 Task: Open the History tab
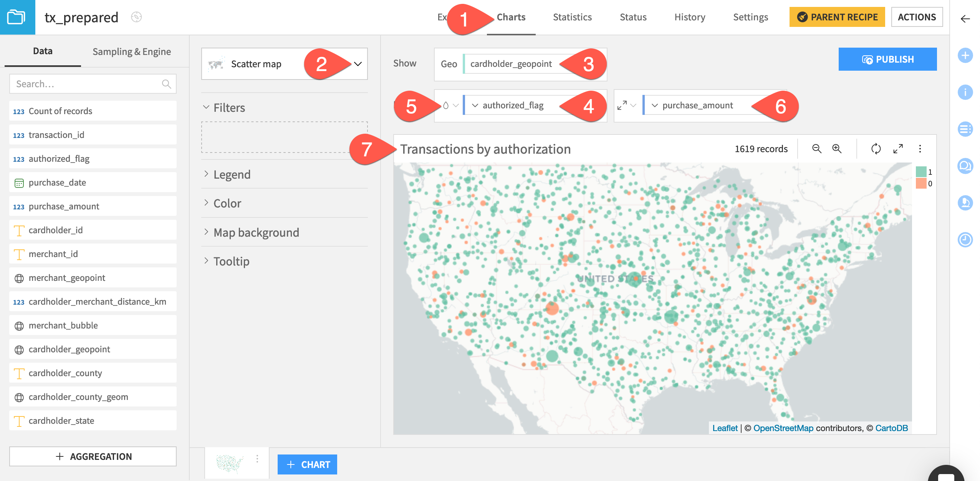tap(690, 17)
